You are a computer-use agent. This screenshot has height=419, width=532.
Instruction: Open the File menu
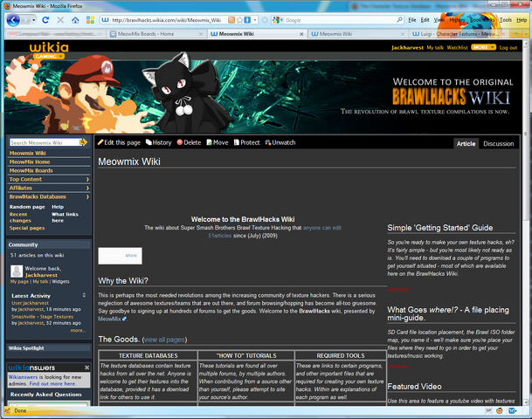coord(412,20)
